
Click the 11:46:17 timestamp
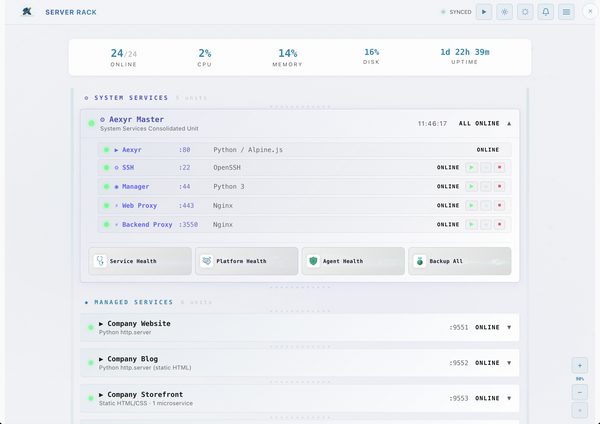click(432, 124)
